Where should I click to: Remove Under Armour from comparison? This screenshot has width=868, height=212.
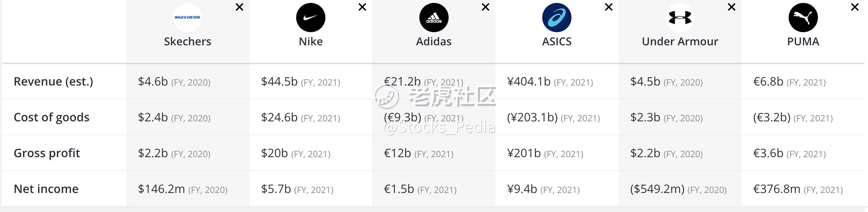pyautogui.click(x=732, y=7)
